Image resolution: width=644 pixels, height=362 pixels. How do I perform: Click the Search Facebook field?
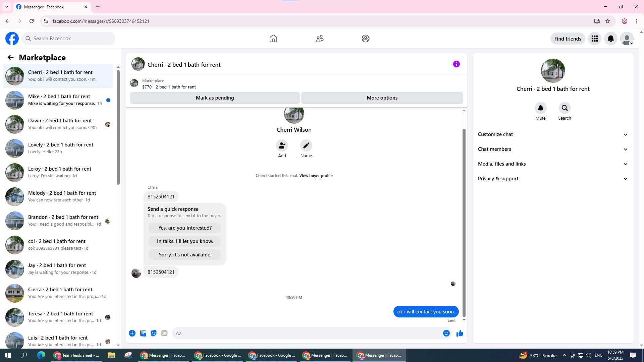tap(68, 39)
